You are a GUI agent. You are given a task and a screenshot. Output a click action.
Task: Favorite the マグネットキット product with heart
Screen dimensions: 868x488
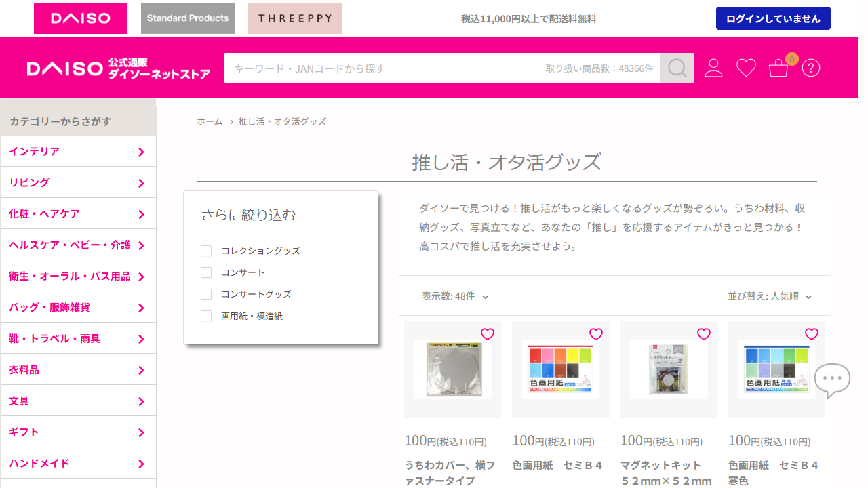point(704,334)
